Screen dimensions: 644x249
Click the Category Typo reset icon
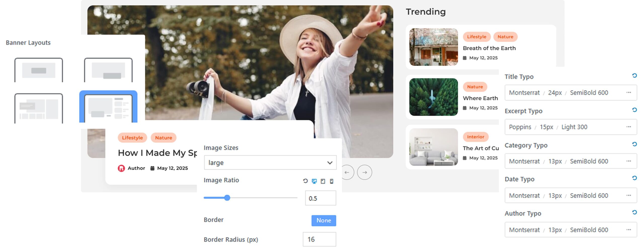coord(634,144)
